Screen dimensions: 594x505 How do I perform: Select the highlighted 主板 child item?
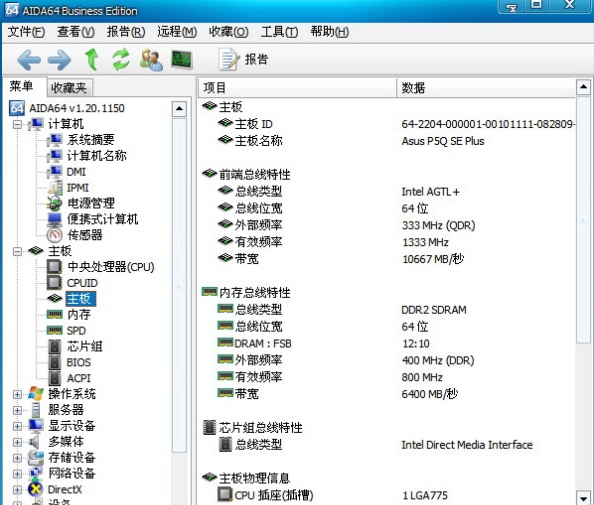81,299
